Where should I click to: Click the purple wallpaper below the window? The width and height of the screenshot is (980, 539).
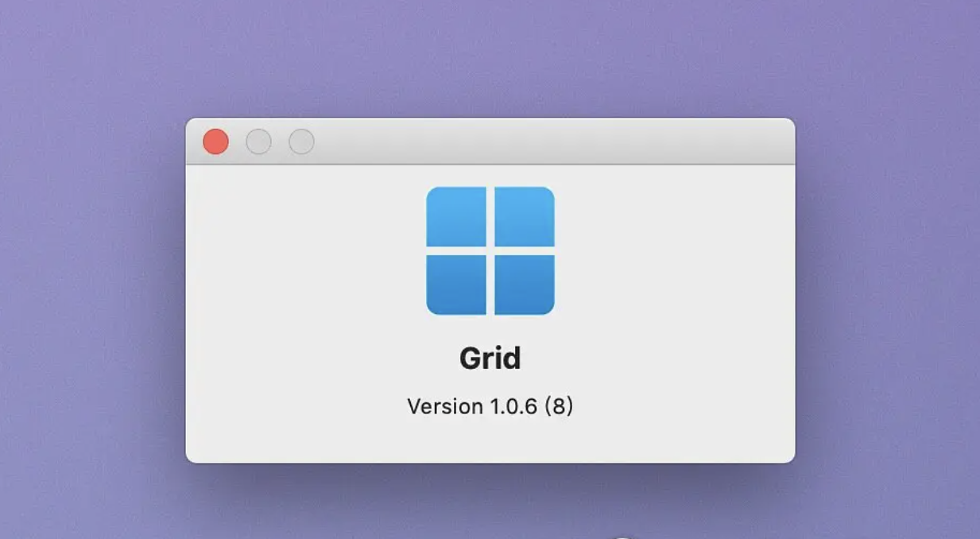[490, 509]
